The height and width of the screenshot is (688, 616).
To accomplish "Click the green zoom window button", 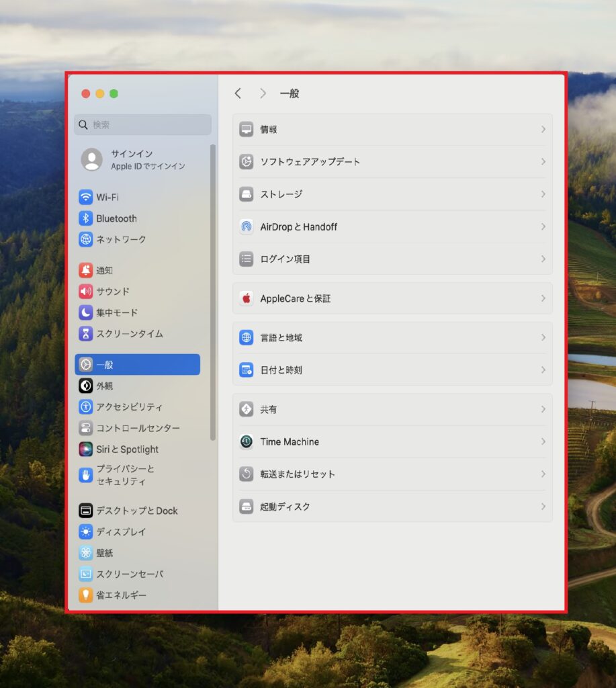I will pos(114,93).
